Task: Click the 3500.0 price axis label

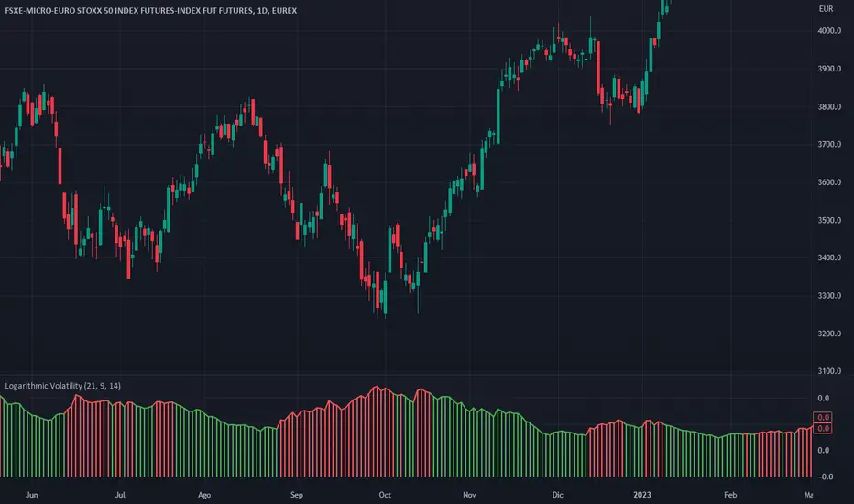Action: coord(829,221)
